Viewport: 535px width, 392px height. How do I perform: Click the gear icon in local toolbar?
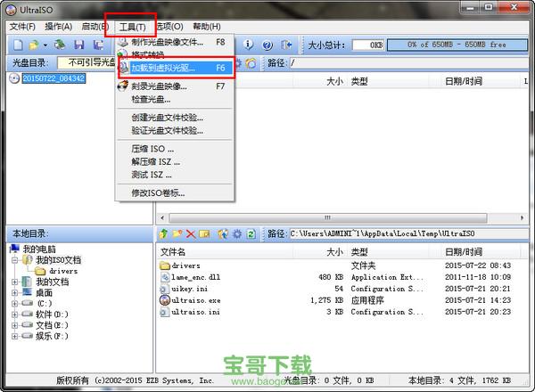coord(237,233)
